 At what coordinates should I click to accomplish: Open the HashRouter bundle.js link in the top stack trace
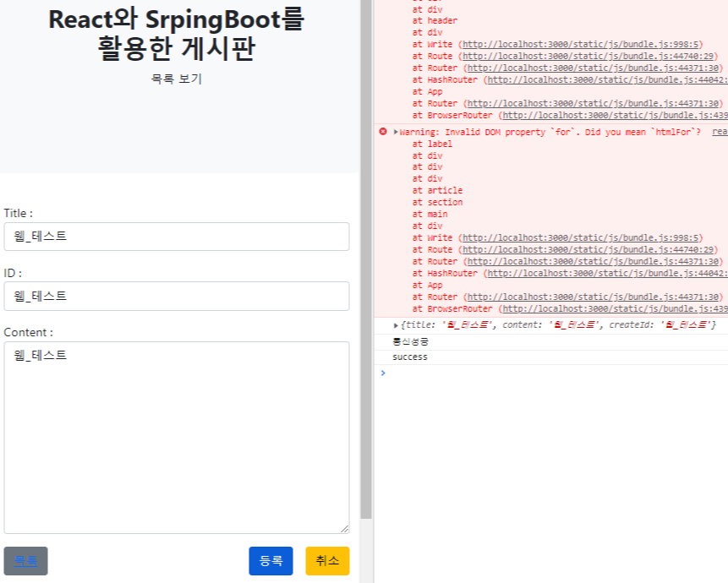point(607,79)
